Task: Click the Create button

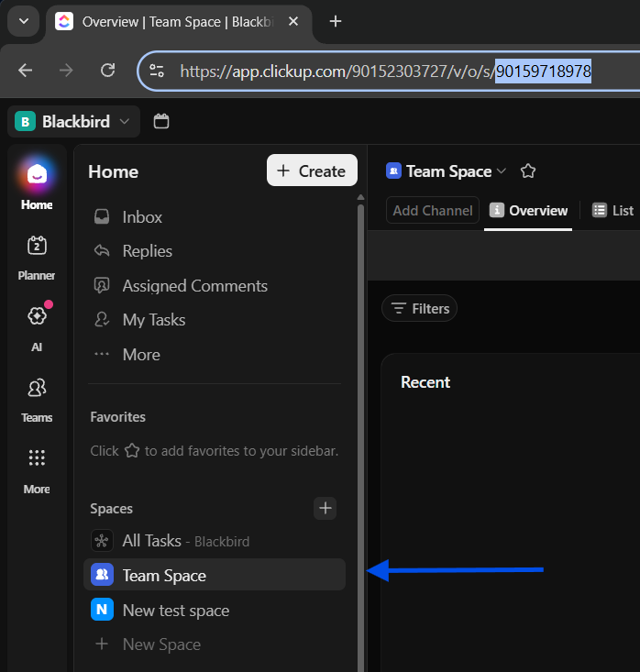Action: tap(312, 171)
